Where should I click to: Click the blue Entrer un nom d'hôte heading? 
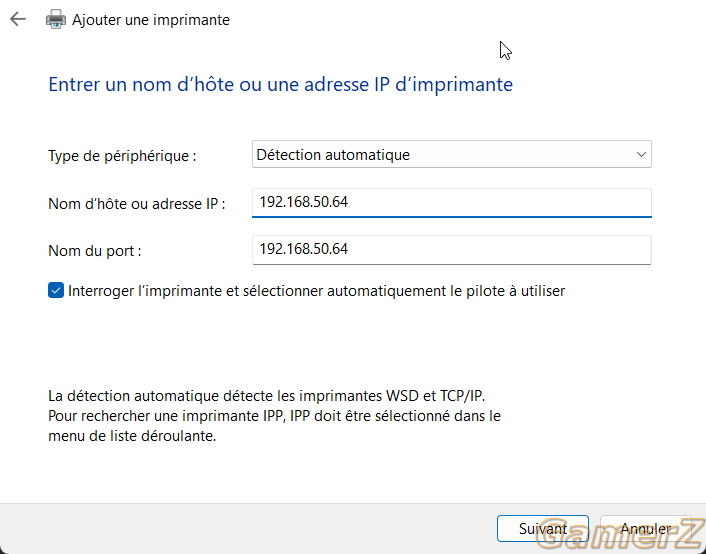[x=281, y=85]
